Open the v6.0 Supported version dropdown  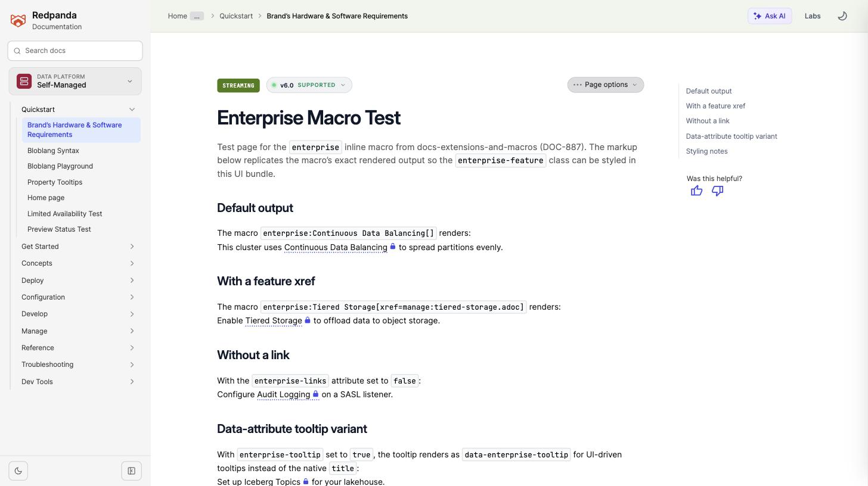309,85
